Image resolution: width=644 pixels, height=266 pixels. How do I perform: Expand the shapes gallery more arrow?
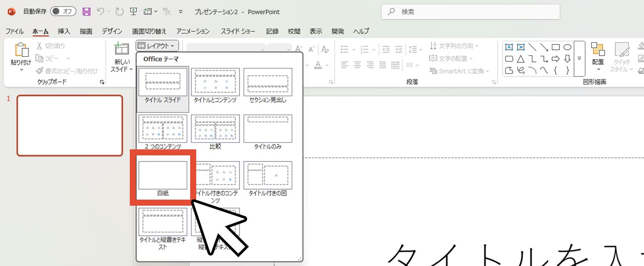pos(579,59)
